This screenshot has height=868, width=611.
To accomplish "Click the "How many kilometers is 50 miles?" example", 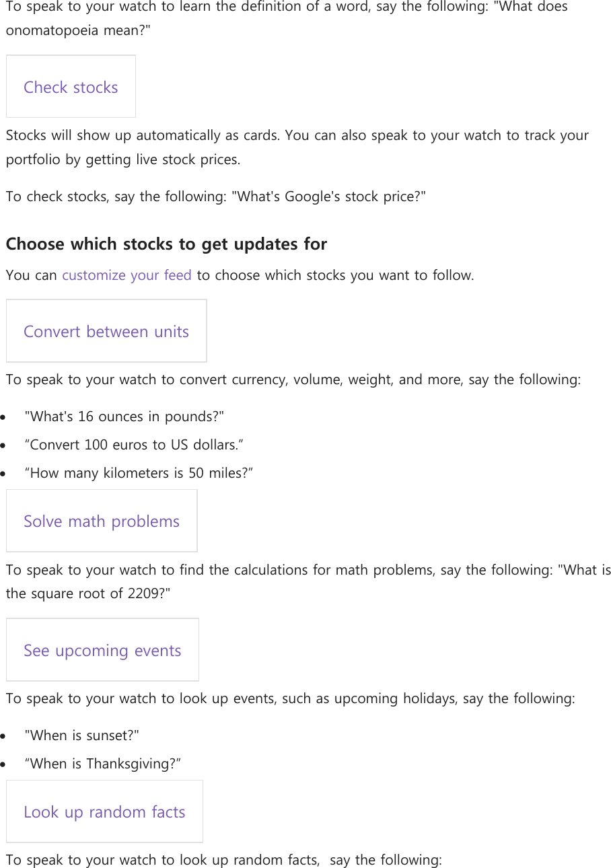I will coord(139,473).
